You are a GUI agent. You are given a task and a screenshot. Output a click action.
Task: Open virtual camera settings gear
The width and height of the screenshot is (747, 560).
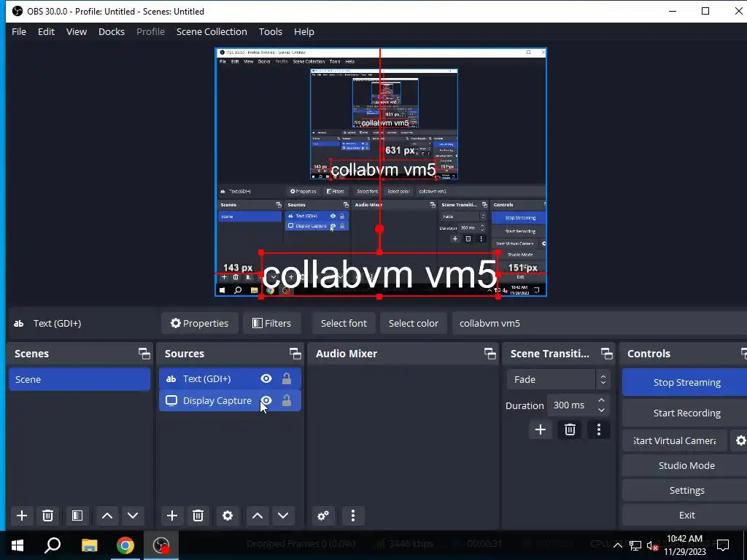pos(740,441)
